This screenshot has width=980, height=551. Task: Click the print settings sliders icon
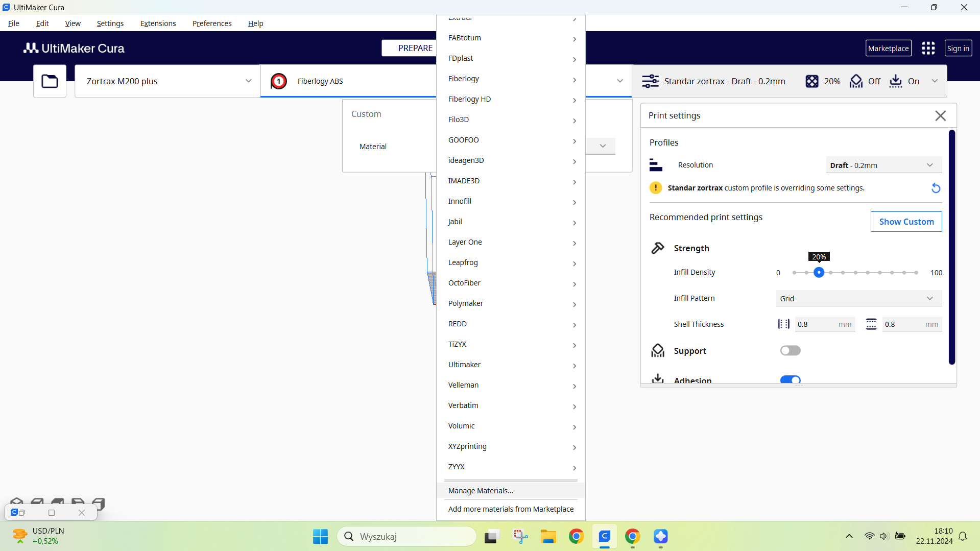650,81
